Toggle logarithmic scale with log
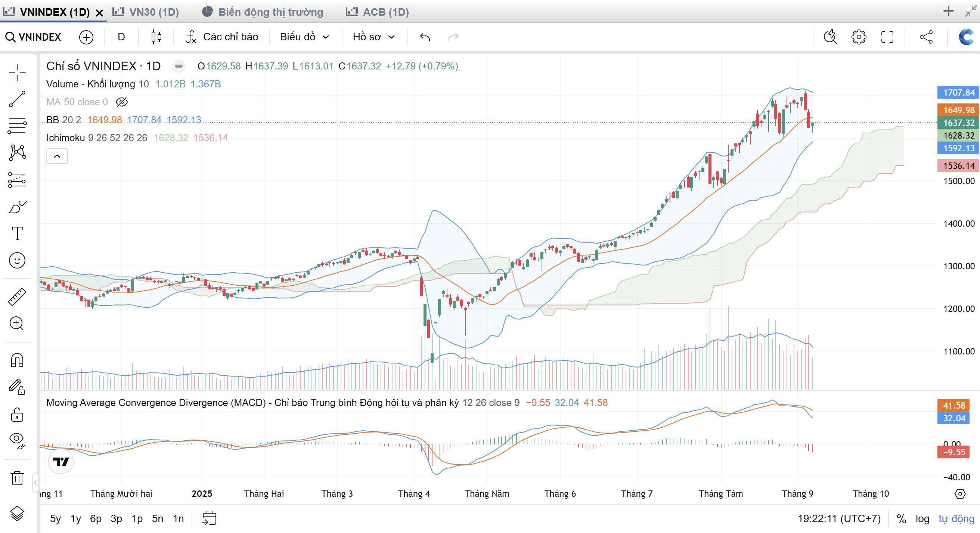Image resolution: width=980 pixels, height=533 pixels. pos(922,518)
